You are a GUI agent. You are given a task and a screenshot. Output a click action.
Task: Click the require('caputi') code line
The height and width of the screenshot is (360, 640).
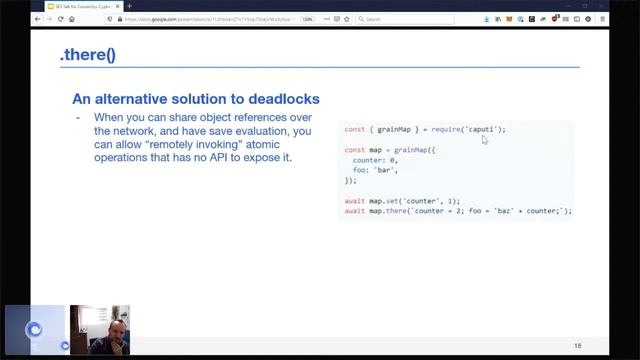pos(425,129)
